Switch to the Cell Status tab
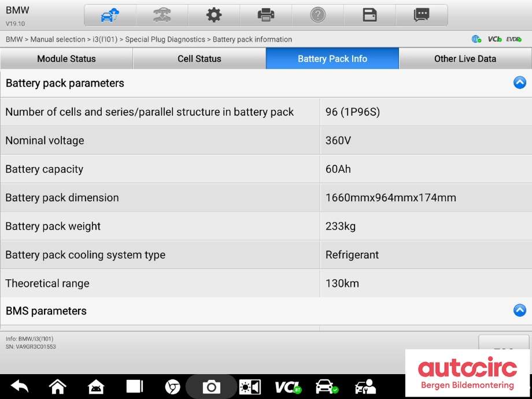This screenshot has height=399, width=532. tap(199, 58)
